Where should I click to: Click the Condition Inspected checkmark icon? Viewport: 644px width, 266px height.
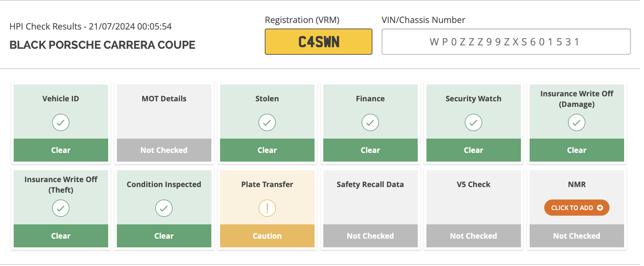pyautogui.click(x=164, y=208)
